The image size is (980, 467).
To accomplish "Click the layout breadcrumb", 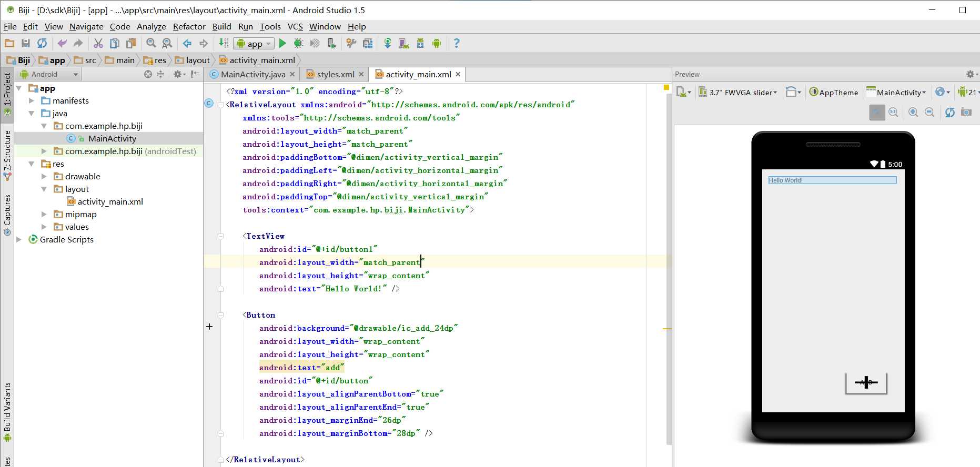I will [x=193, y=60].
